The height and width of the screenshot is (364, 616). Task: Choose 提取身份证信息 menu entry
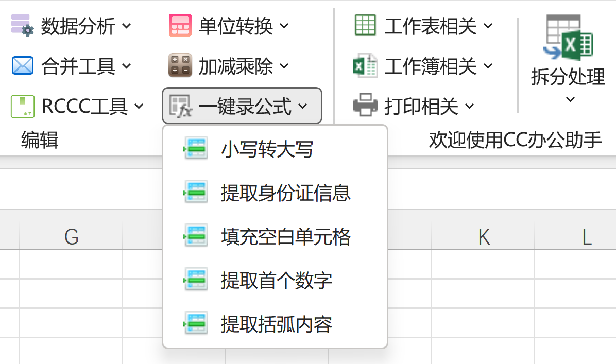pyautogui.click(x=285, y=193)
